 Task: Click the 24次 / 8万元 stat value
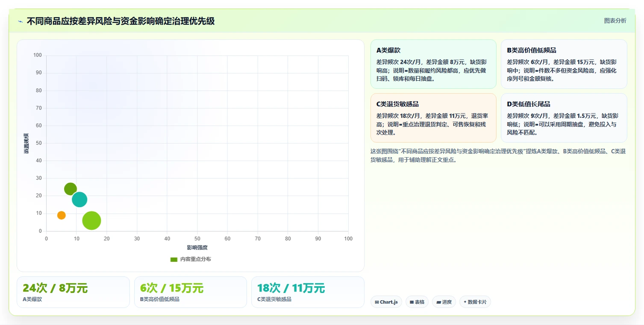coord(55,288)
